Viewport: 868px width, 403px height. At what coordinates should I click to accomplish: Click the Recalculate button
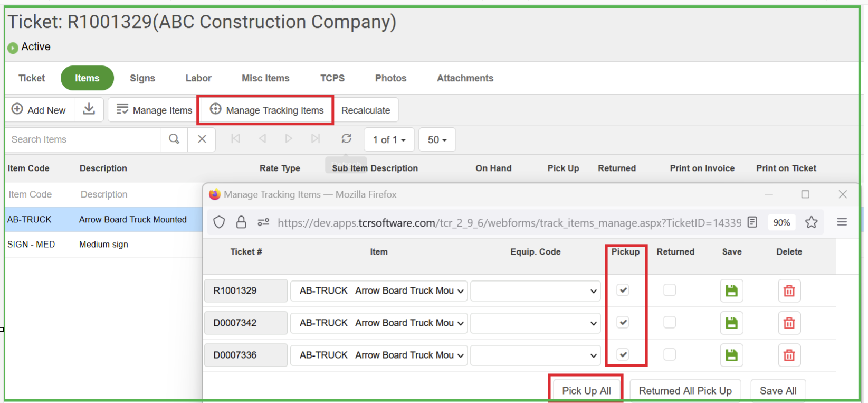[366, 110]
